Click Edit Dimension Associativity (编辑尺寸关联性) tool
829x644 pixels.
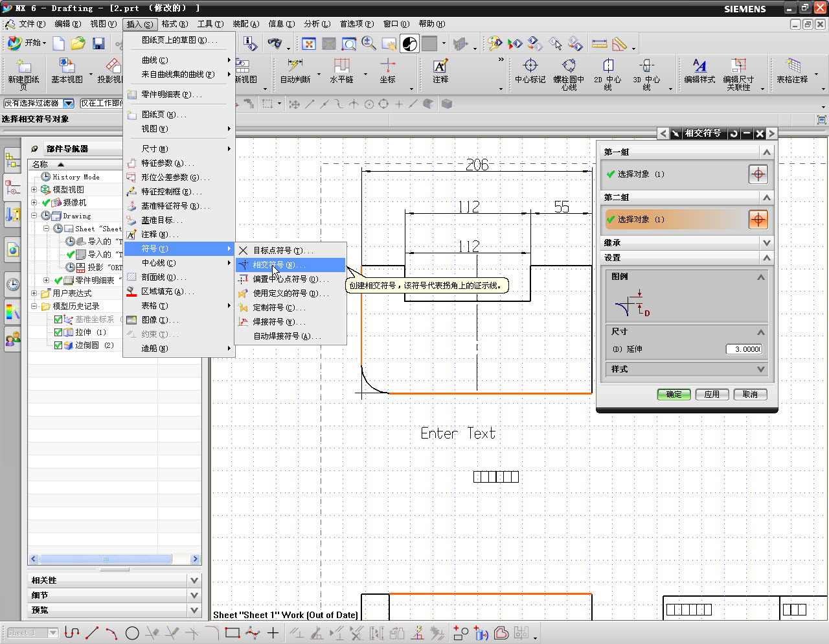[738, 74]
